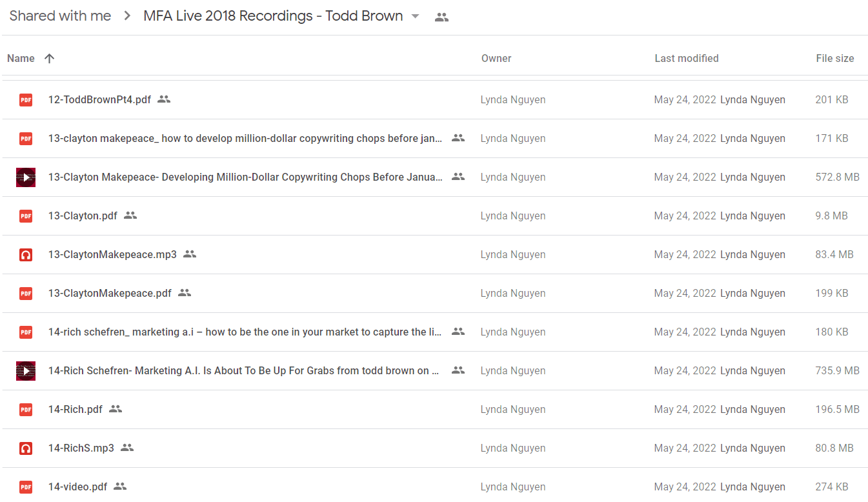This screenshot has width=868, height=502.
Task: Click the PDF icon next to 14-video.pdf
Action: (26, 487)
